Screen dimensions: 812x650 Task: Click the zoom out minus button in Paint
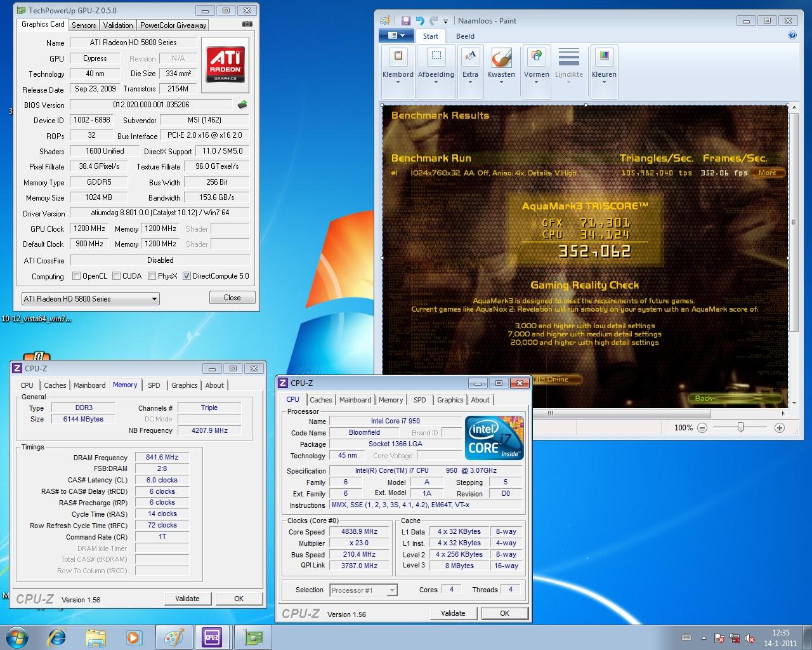pyautogui.click(x=702, y=428)
